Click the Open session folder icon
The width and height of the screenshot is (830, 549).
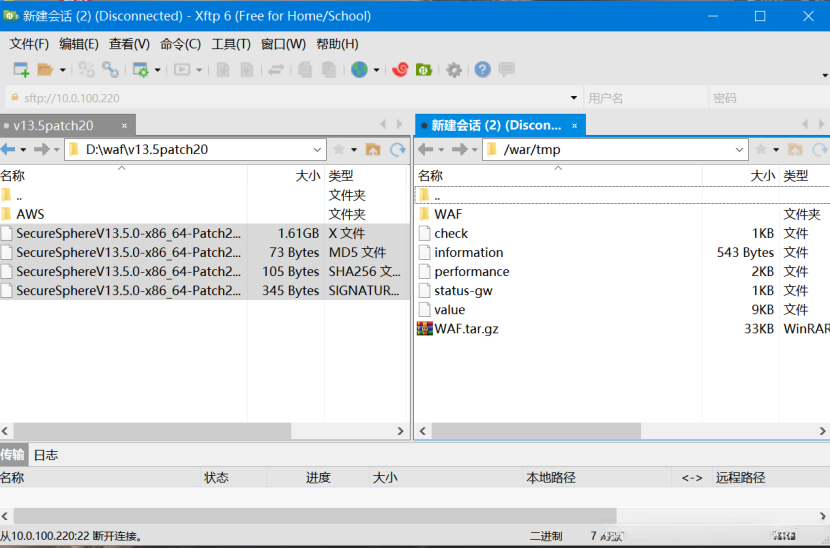pyautogui.click(x=45, y=69)
